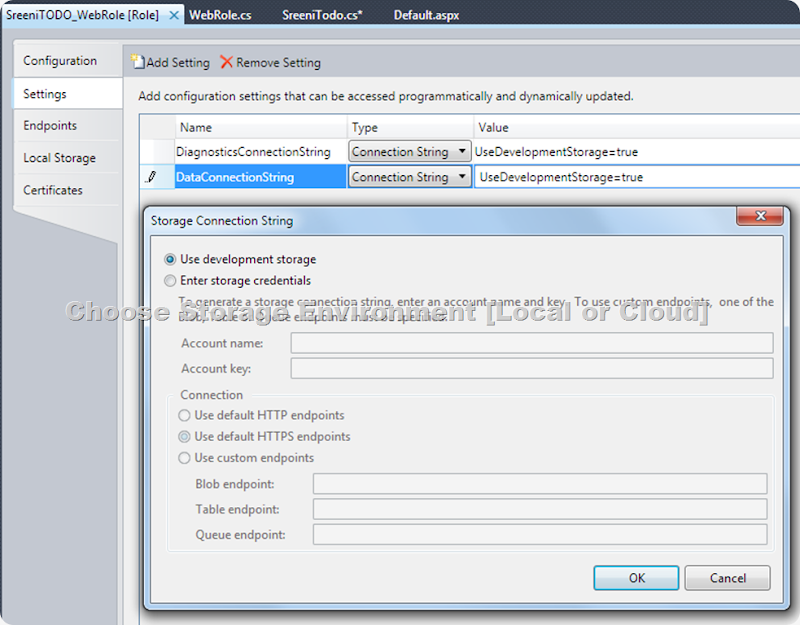
Task: Click the red Remove Setting X icon
Action: [227, 62]
